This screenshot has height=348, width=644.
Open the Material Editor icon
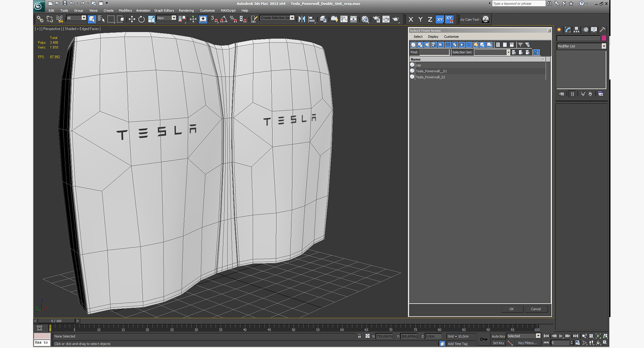pyautogui.click(x=365, y=19)
